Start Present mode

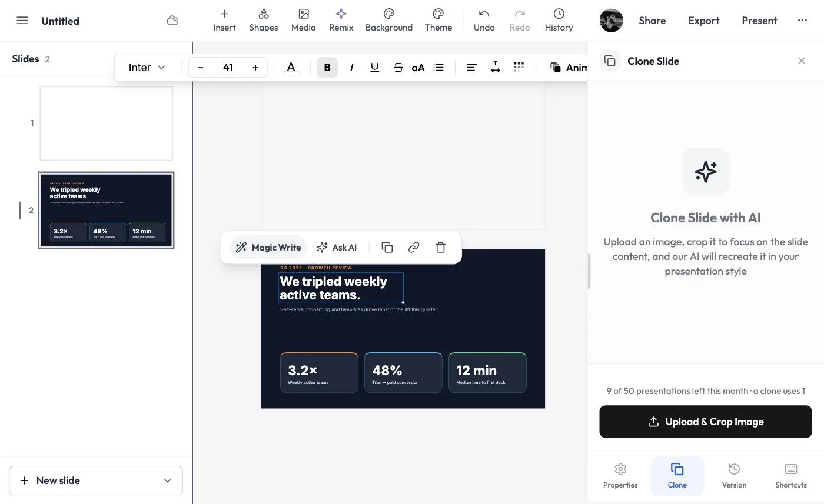tap(759, 21)
